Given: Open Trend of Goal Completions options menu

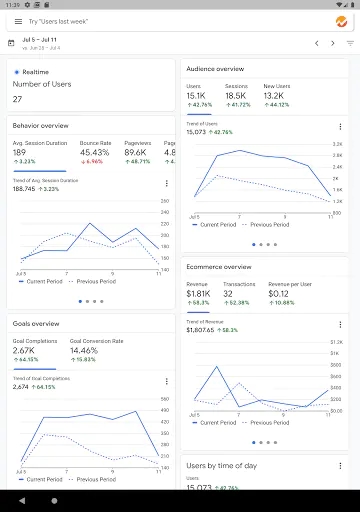Looking at the screenshot, I should coord(167,381).
